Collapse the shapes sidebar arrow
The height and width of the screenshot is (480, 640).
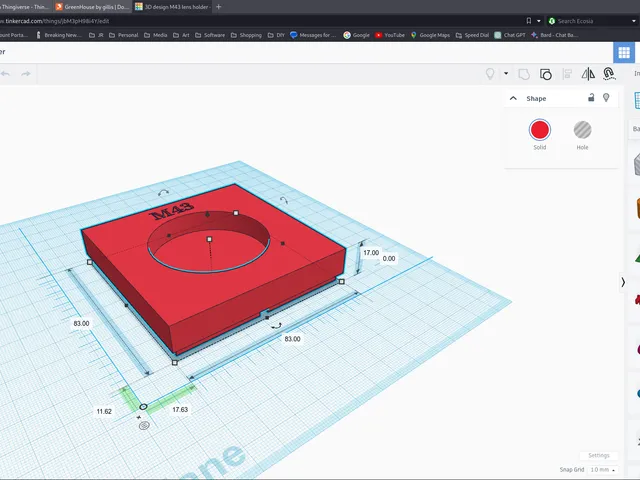623,282
